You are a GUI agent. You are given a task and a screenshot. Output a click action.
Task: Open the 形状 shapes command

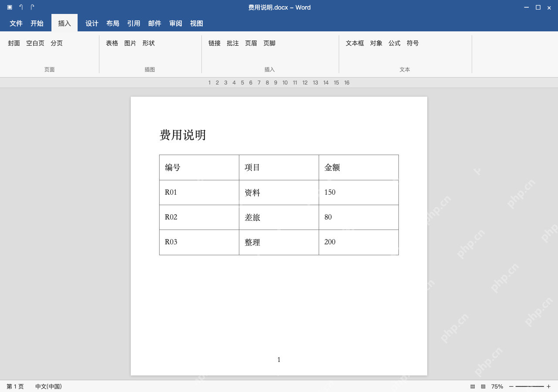tap(149, 43)
